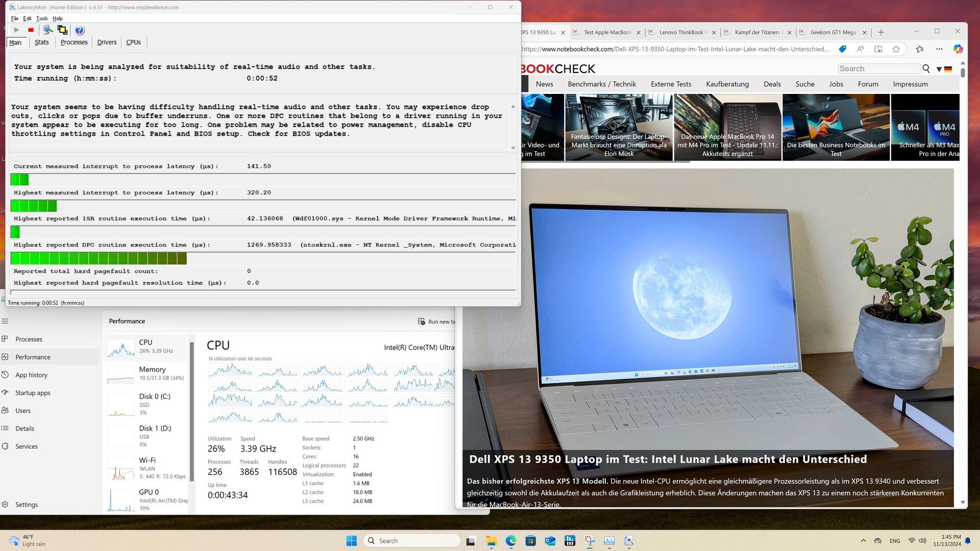Switch to the Stats tab in LatencyMon
The image size is (980, 551).
pyautogui.click(x=42, y=42)
